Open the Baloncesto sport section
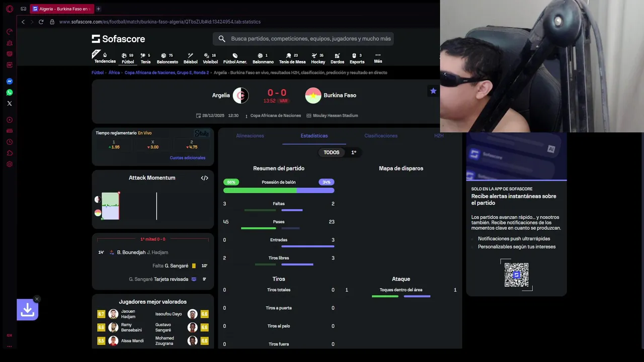This screenshot has width=644, height=362. pos(168,58)
